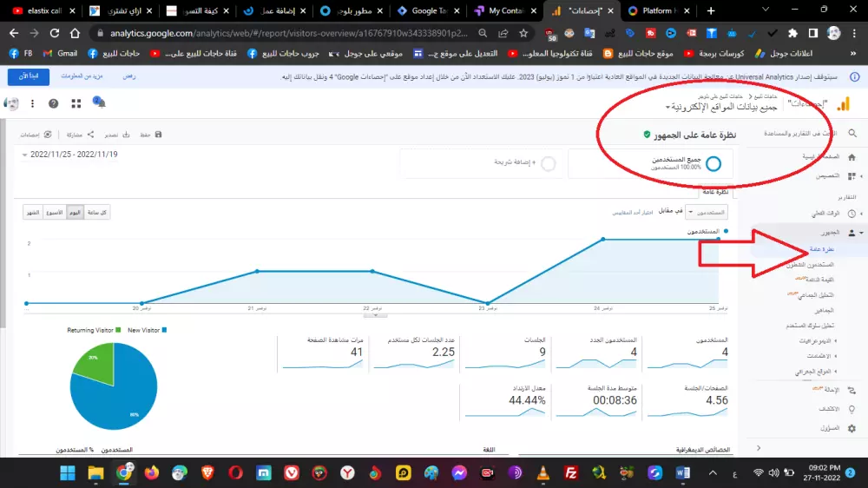
Task: Select the Overview (نظرة عامة) sidebar item
Action: (x=821, y=249)
